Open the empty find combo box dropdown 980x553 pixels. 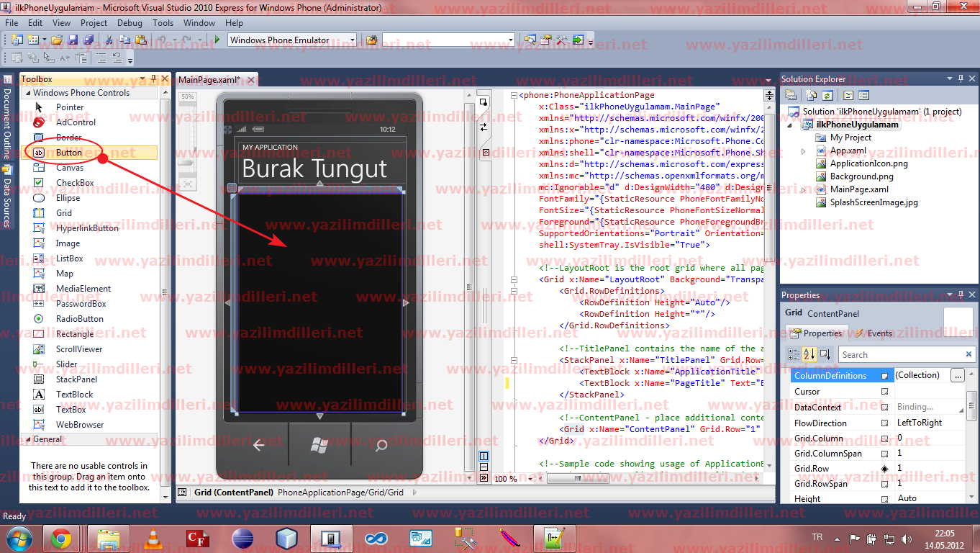point(511,40)
